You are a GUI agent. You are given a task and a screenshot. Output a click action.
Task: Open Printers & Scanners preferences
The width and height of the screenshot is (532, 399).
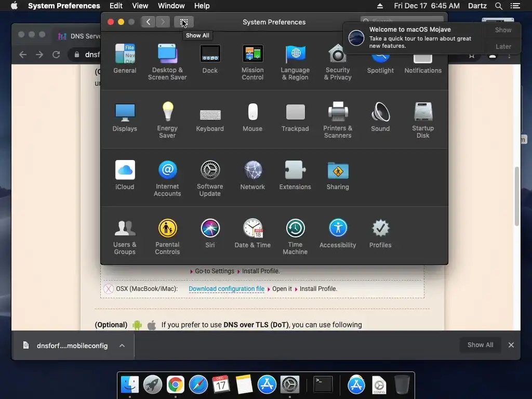[x=338, y=120]
